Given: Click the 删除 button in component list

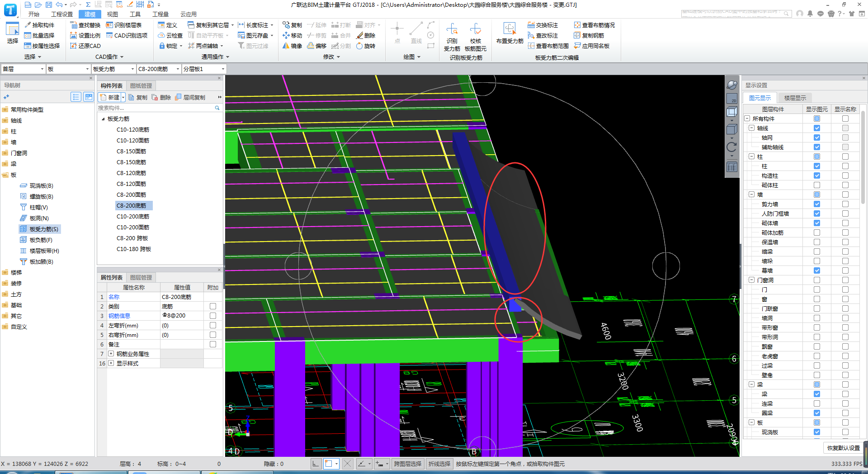Looking at the screenshot, I should (x=161, y=97).
